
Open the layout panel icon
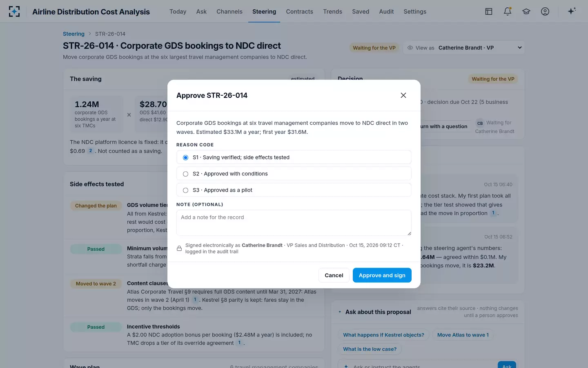pyautogui.click(x=489, y=11)
